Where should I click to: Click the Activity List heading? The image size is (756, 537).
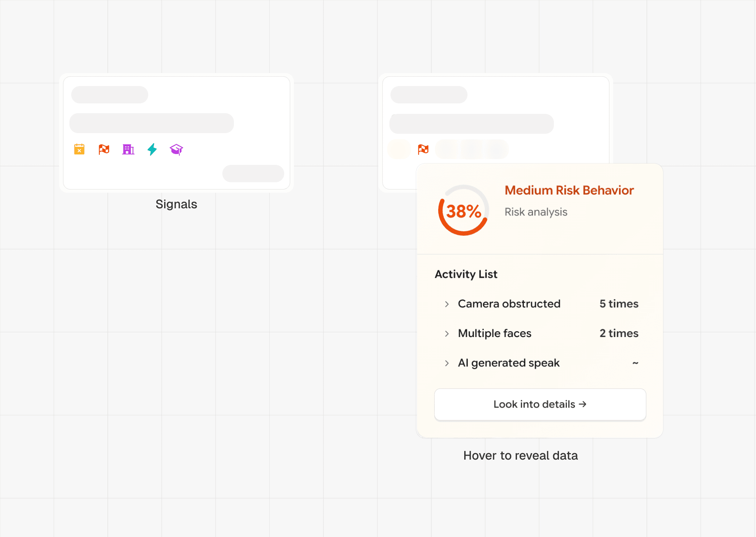click(x=466, y=274)
